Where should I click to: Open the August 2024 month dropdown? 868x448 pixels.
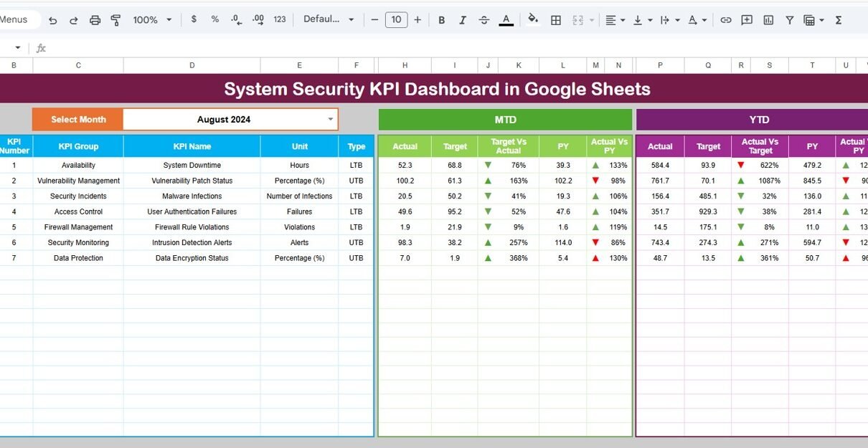(330, 120)
